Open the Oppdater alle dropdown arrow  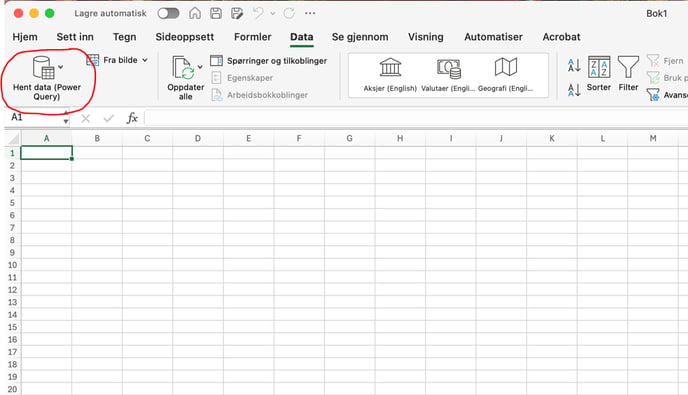tap(200, 67)
